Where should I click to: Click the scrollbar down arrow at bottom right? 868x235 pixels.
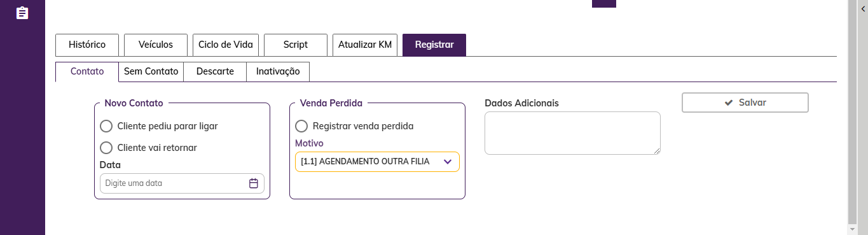click(x=852, y=229)
